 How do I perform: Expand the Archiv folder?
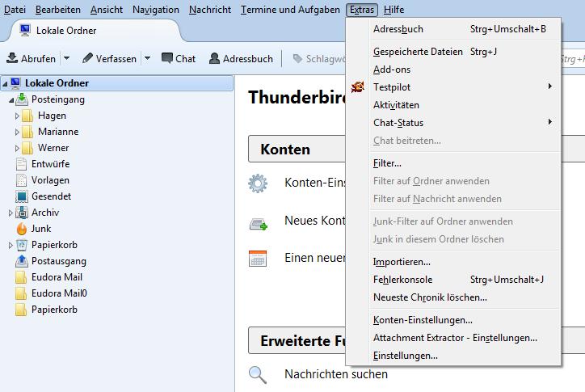[x=11, y=213]
